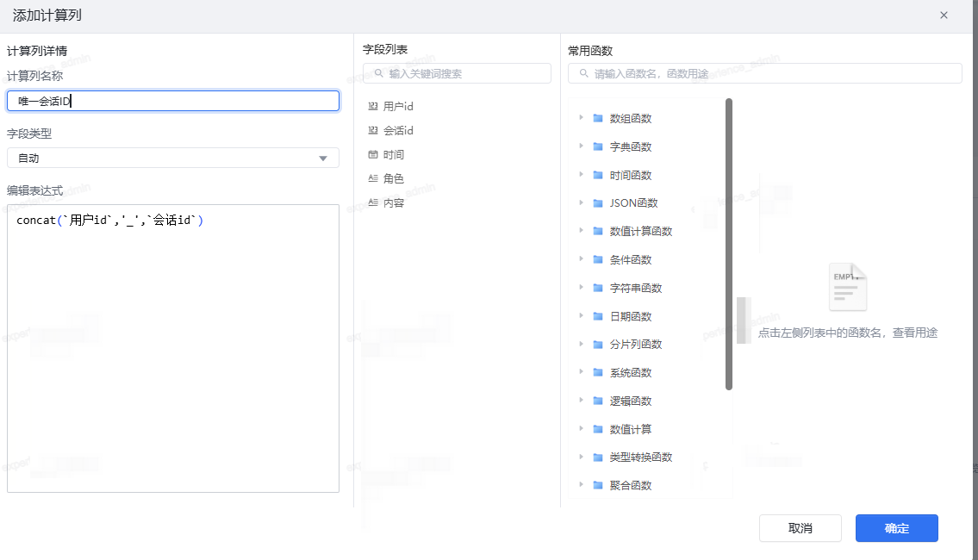Click the numeric type icon beside 用户id
The width and height of the screenshot is (978, 560).
point(373,107)
